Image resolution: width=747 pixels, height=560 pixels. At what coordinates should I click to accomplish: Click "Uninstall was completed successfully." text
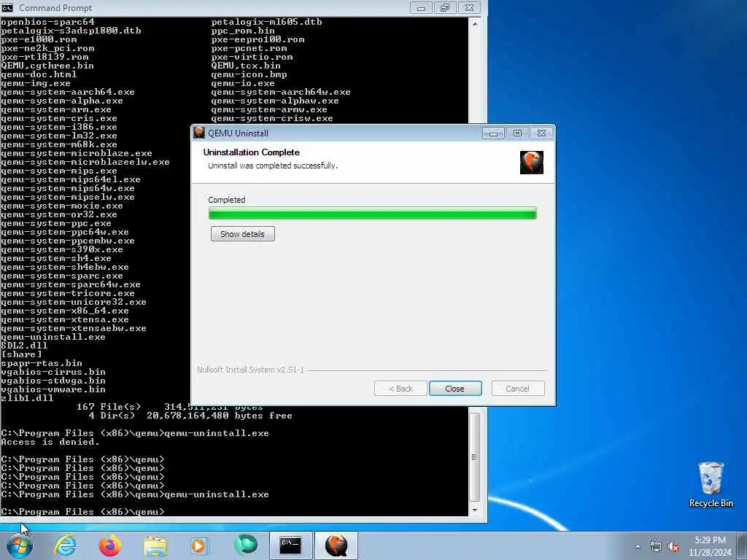coord(273,166)
